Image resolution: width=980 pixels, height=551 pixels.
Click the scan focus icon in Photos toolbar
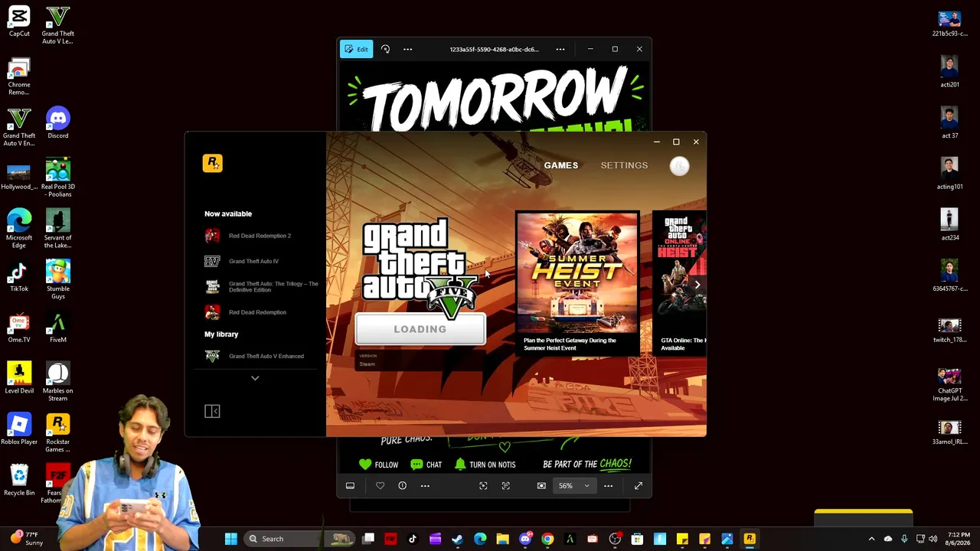[x=483, y=486]
